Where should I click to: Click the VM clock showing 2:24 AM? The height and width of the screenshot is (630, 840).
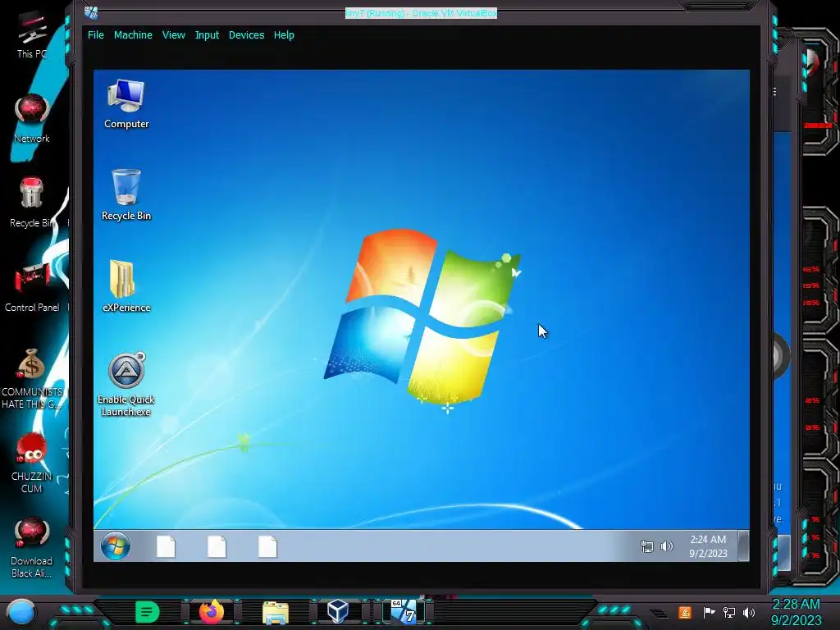click(708, 546)
